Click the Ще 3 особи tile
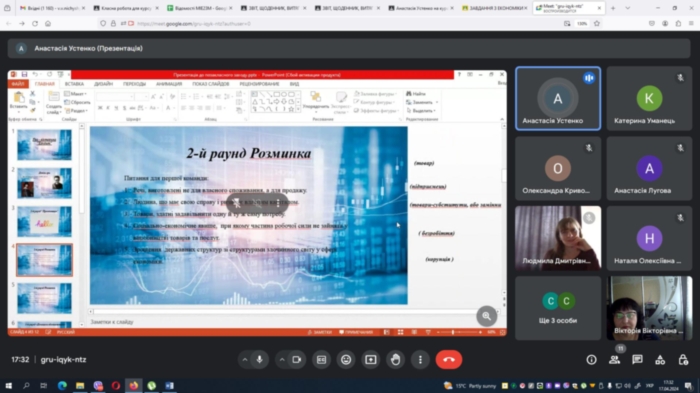The width and height of the screenshot is (700, 393). (x=558, y=308)
